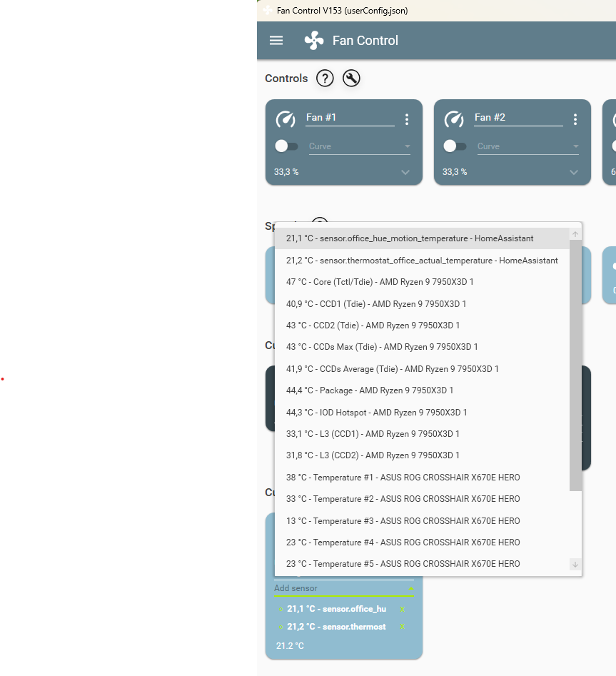Expand Fan #2 card details chevron
The height and width of the screenshot is (676, 616).
pyautogui.click(x=574, y=173)
